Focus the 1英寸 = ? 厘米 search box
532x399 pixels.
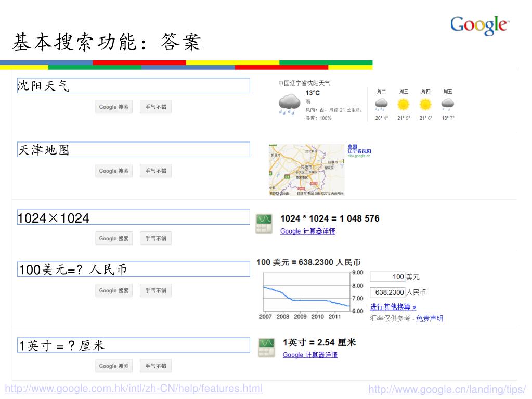133,345
